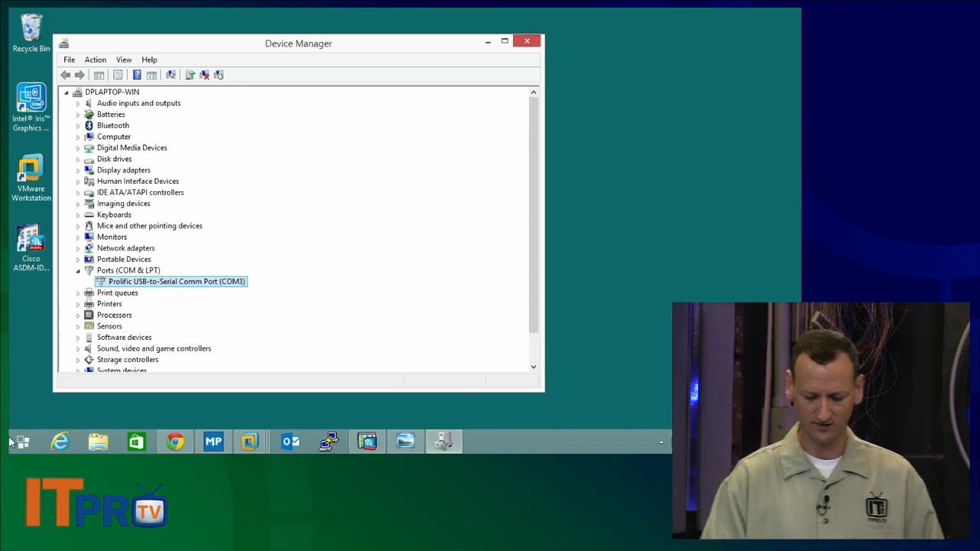Toggle the Show/Hide Console Tree toolbar icon
This screenshot has height=551, width=980.
coord(99,75)
